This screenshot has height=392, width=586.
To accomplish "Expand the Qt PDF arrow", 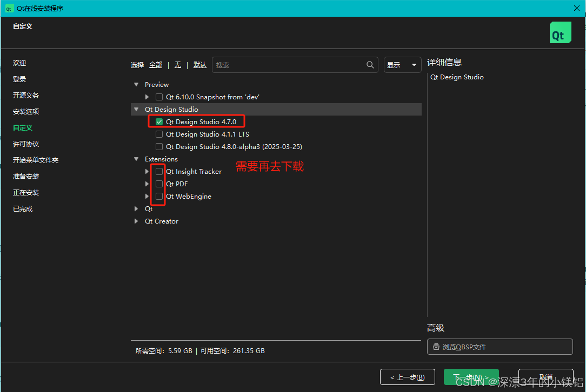I will tap(147, 184).
